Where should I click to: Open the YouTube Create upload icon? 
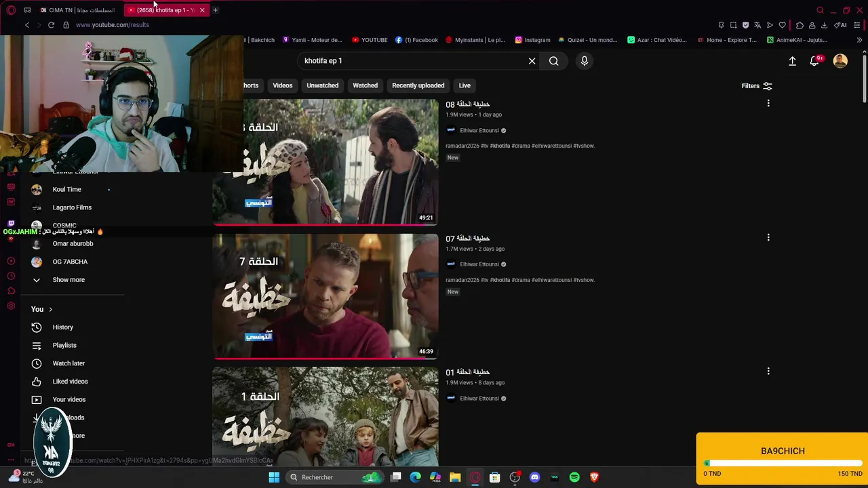[x=792, y=61]
